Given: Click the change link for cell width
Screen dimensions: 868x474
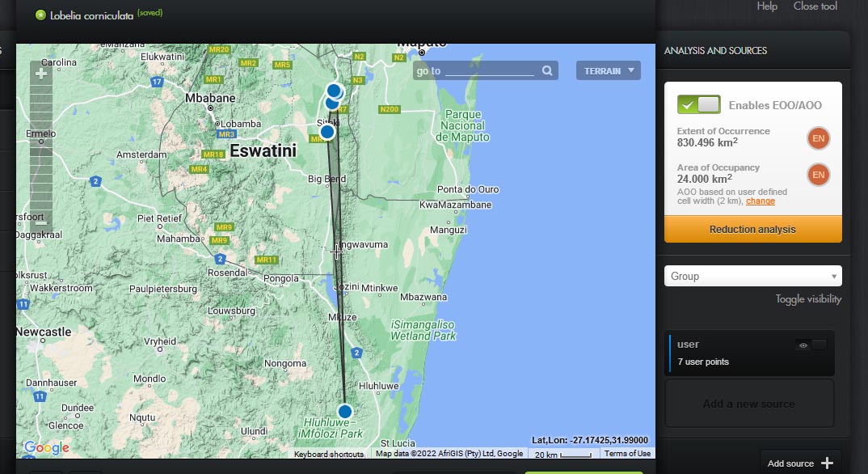Looking at the screenshot, I should pos(760,201).
